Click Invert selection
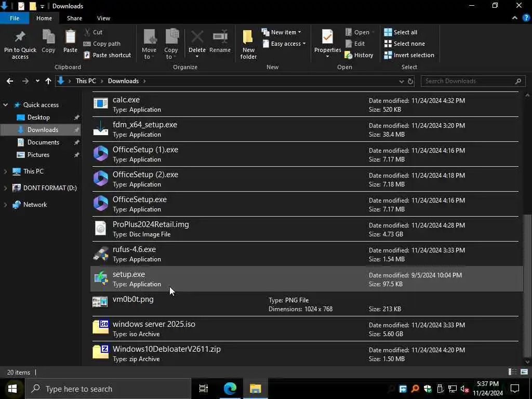 click(x=409, y=55)
